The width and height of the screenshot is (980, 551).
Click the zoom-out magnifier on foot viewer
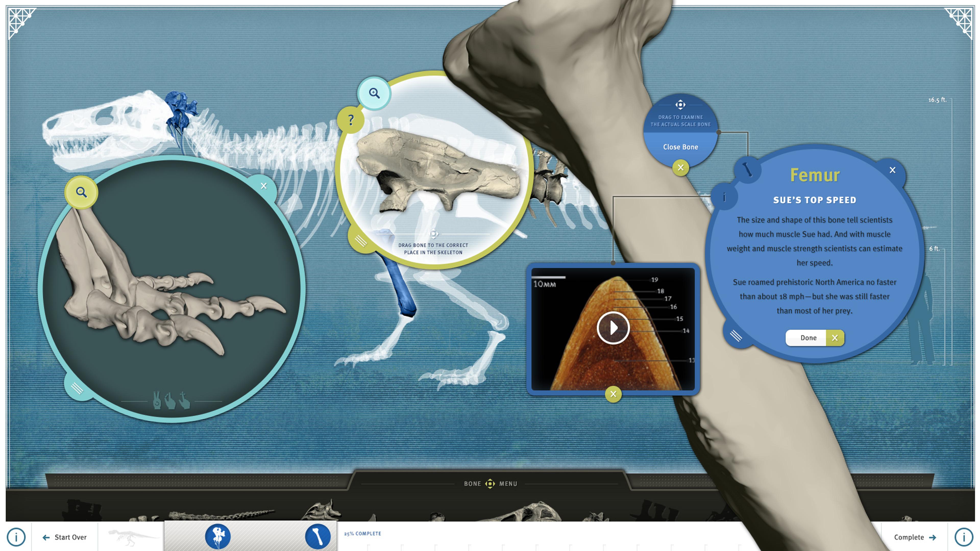click(x=81, y=192)
